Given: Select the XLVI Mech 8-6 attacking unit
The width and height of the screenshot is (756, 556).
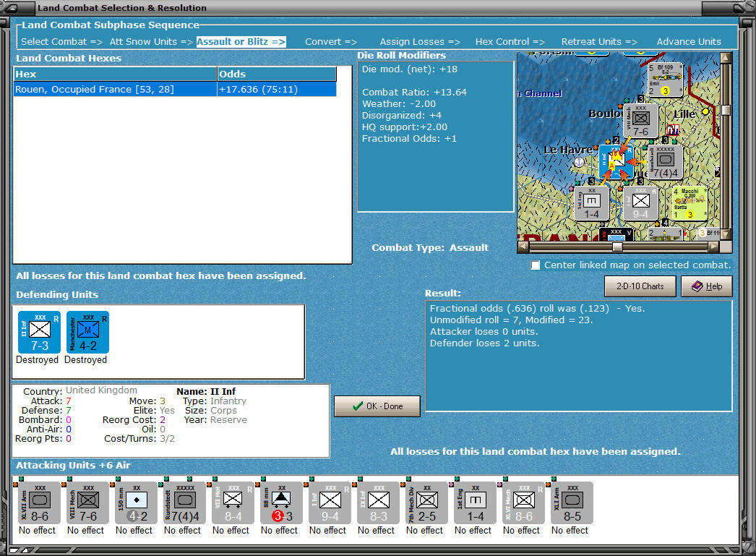Looking at the screenshot, I should [x=524, y=503].
